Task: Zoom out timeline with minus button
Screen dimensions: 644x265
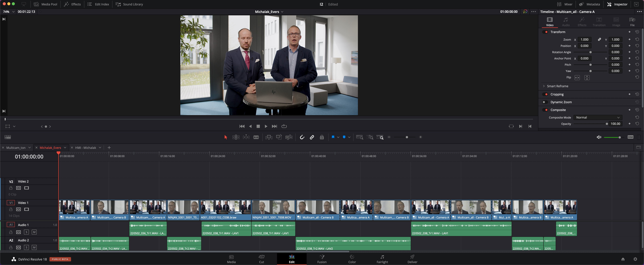Action: pyautogui.click(x=389, y=137)
